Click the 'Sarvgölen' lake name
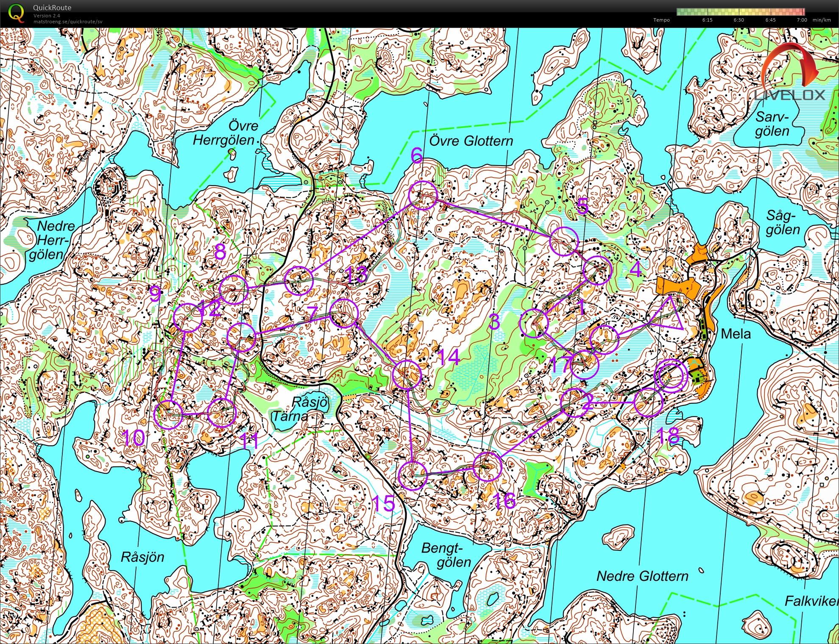839x644 pixels. tap(772, 124)
